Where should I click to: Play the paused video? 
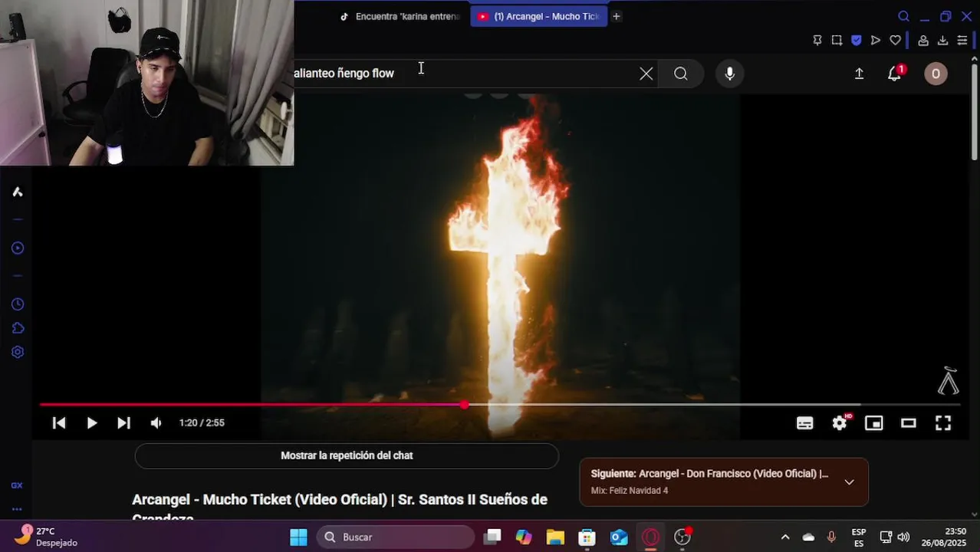(91, 423)
